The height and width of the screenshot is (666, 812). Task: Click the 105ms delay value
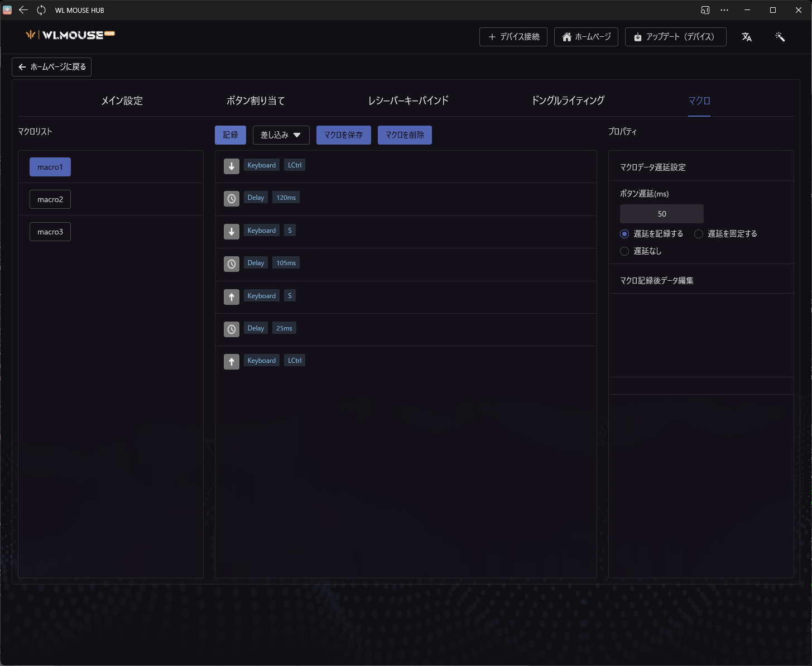[286, 263]
